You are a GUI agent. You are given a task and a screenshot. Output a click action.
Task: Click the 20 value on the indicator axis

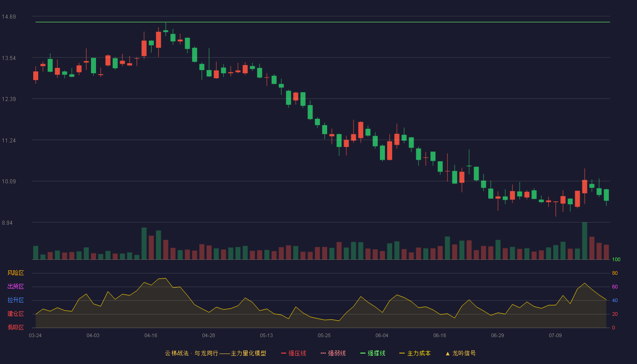click(x=615, y=314)
